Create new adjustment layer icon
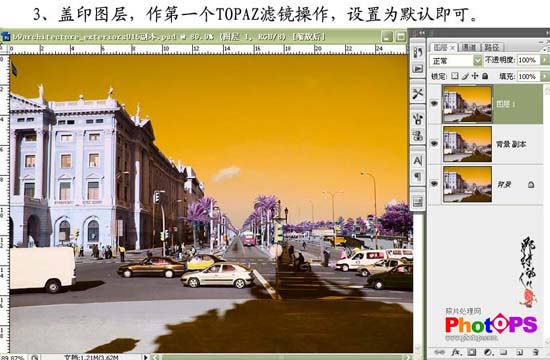Viewport: 550px width, 360px height. tap(488, 352)
